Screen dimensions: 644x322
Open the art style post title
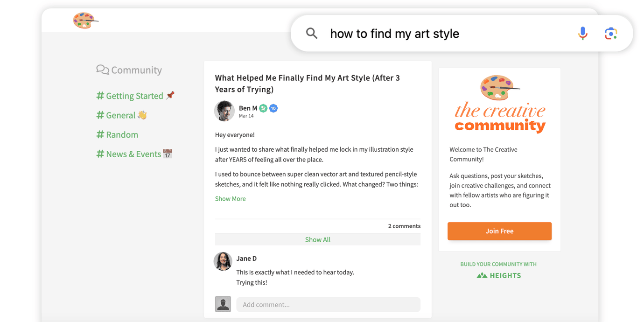307,84
